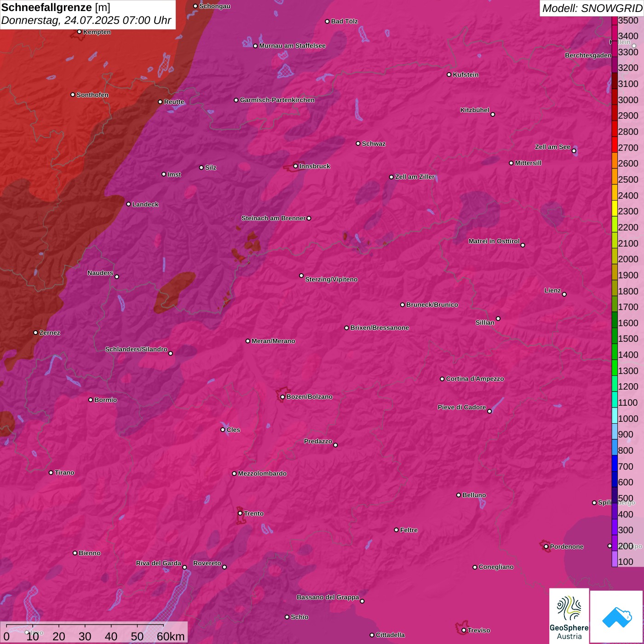Click the Innsbruck city marker dot
The width and height of the screenshot is (644, 644).
tap(295, 166)
